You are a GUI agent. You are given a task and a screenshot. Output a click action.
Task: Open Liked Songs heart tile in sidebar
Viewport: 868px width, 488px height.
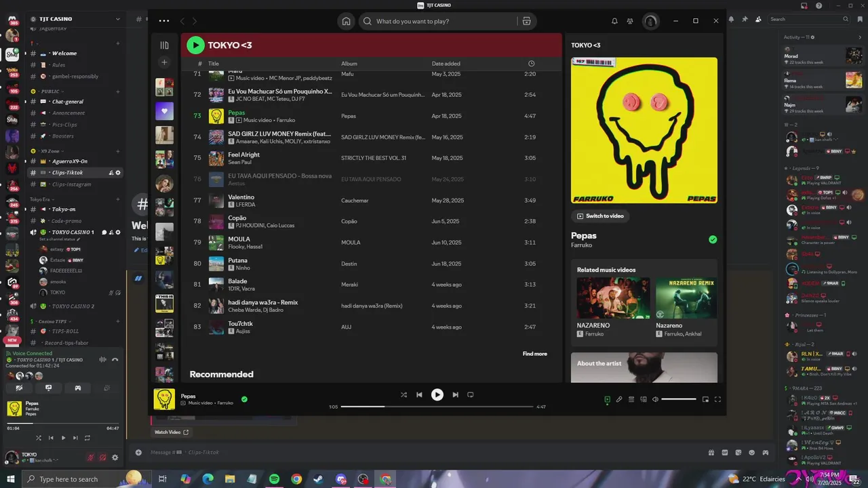click(x=164, y=111)
